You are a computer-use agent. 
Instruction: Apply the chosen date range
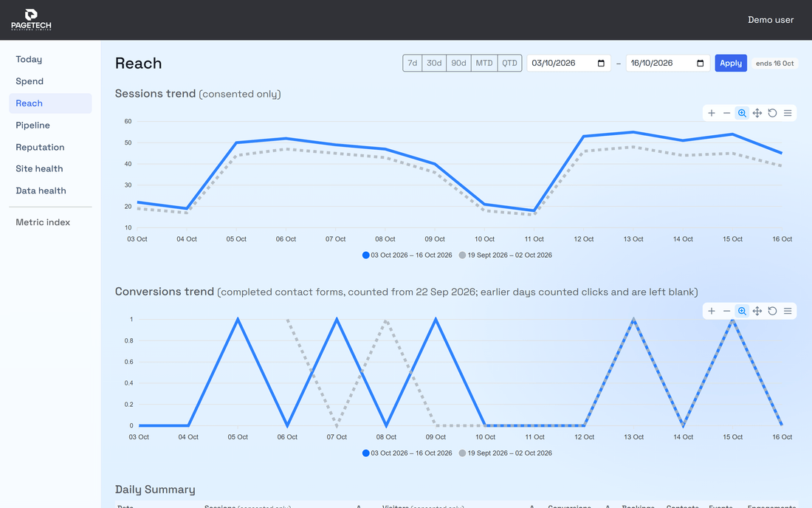[x=731, y=63]
